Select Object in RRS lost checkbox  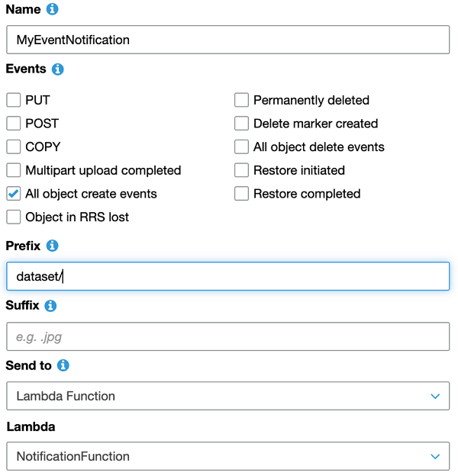13,217
